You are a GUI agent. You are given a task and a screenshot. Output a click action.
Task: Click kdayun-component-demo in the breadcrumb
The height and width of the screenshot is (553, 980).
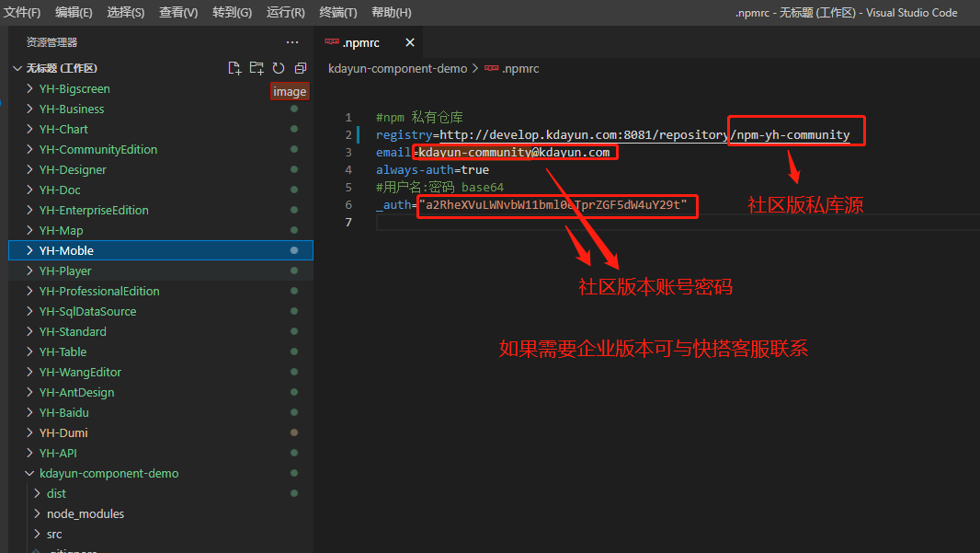(398, 68)
